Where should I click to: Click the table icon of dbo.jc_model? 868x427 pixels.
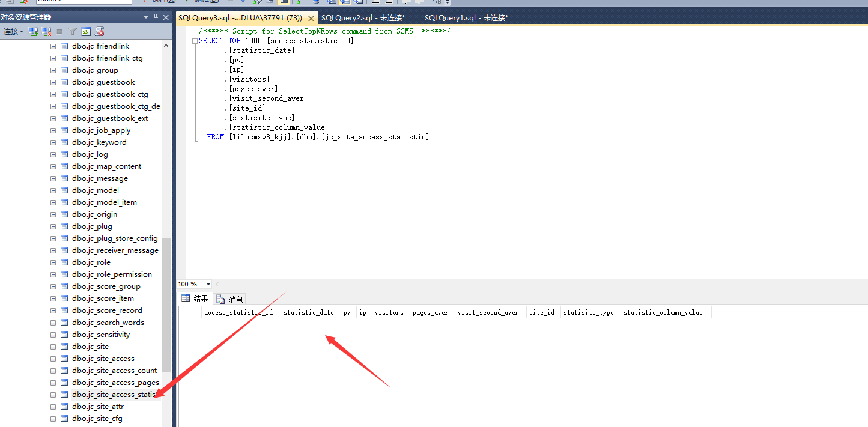click(64, 190)
